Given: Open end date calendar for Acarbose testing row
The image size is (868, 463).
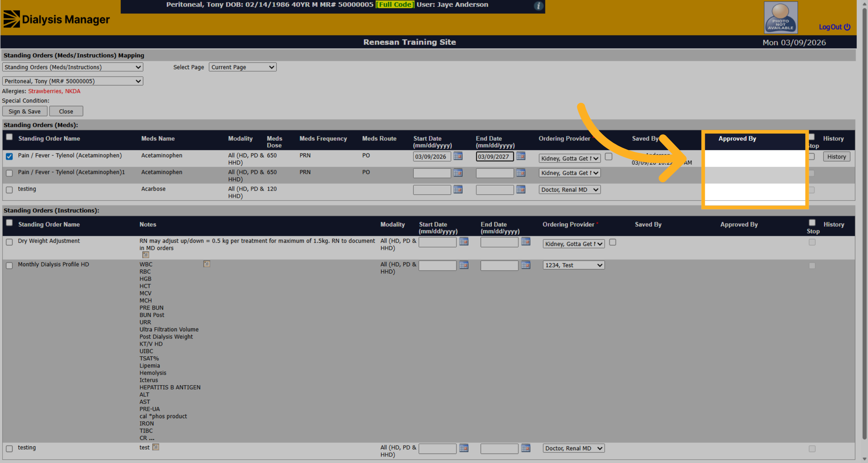Looking at the screenshot, I should pyautogui.click(x=521, y=190).
